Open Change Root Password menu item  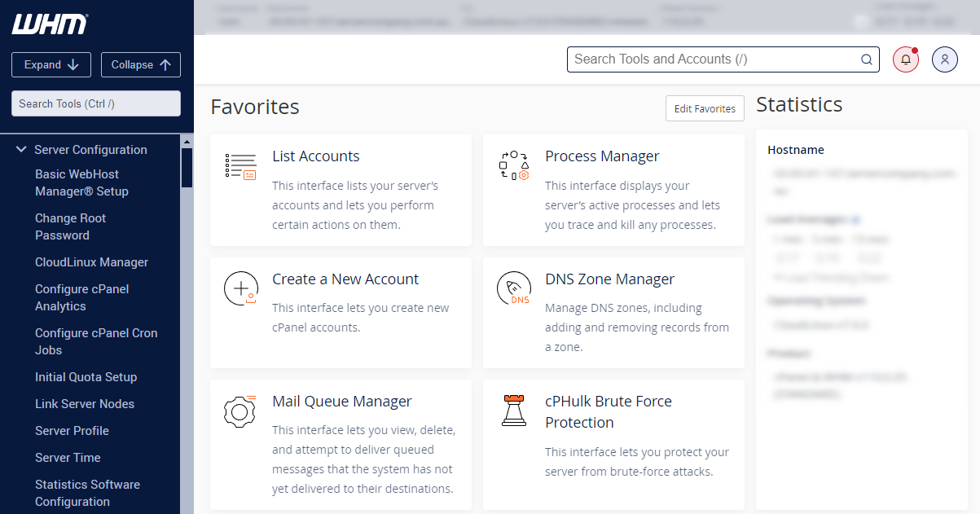point(70,226)
